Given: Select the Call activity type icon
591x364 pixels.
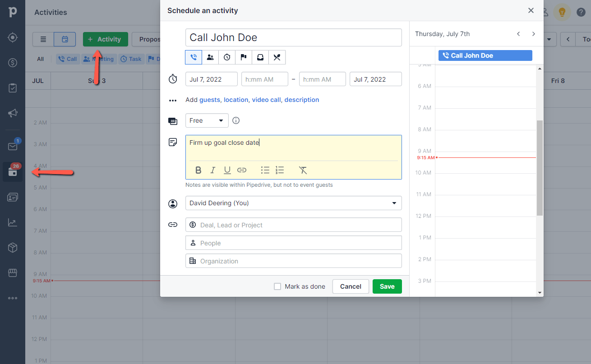Looking at the screenshot, I should coord(194,57).
